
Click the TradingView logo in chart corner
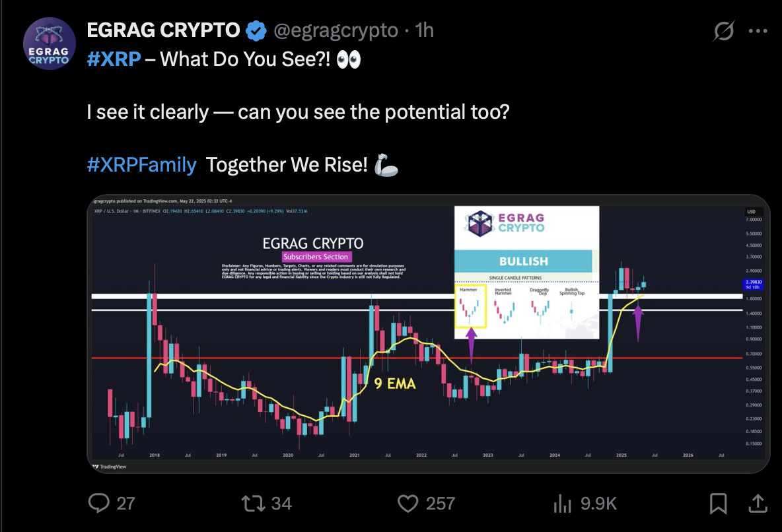pos(110,467)
